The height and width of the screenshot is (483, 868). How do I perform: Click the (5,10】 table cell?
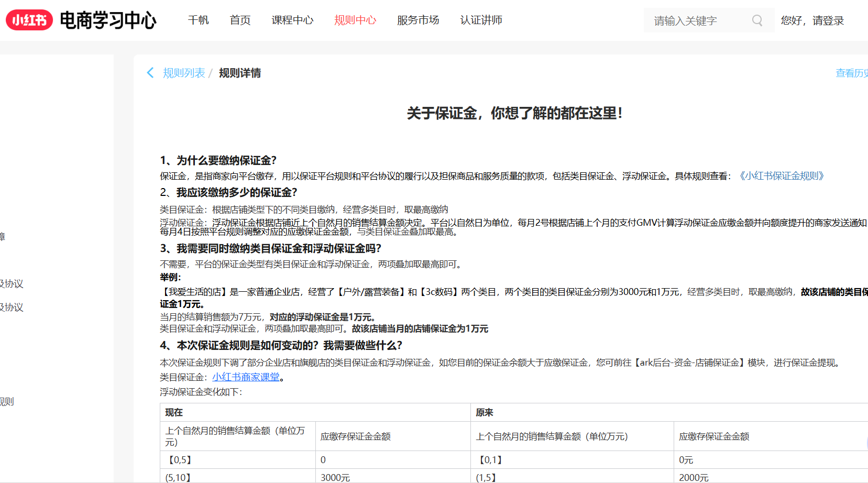pyautogui.click(x=238, y=476)
